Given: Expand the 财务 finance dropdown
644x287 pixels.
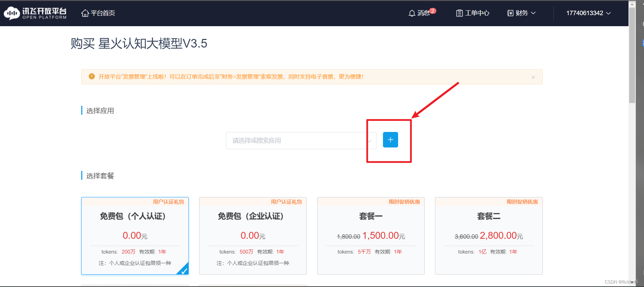Looking at the screenshot, I should pos(521,13).
